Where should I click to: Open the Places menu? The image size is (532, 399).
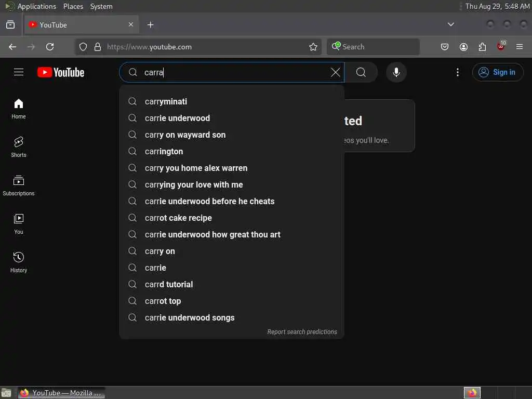click(73, 6)
